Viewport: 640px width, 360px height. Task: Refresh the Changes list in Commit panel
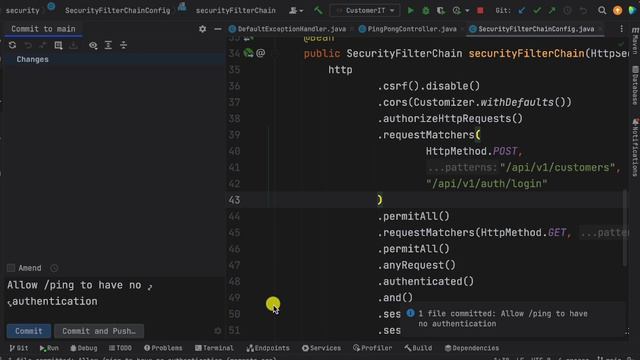point(12,45)
